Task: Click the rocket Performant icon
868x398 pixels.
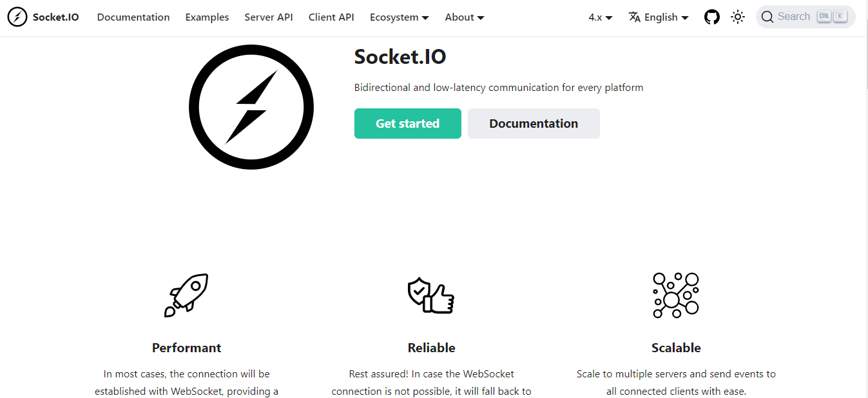Action: 186,295
